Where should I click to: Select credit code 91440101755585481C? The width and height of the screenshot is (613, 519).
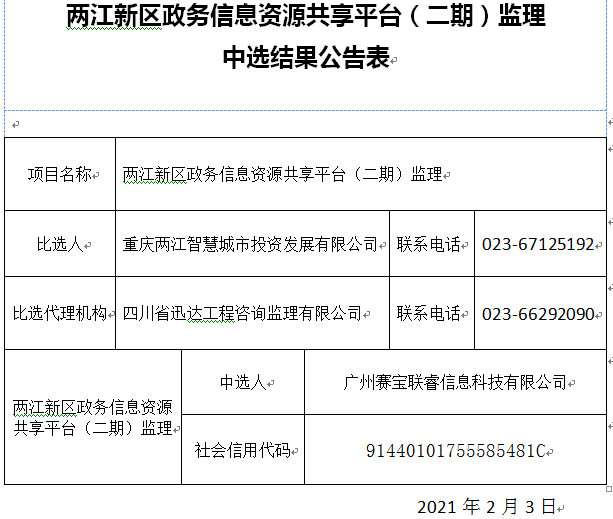(455, 450)
